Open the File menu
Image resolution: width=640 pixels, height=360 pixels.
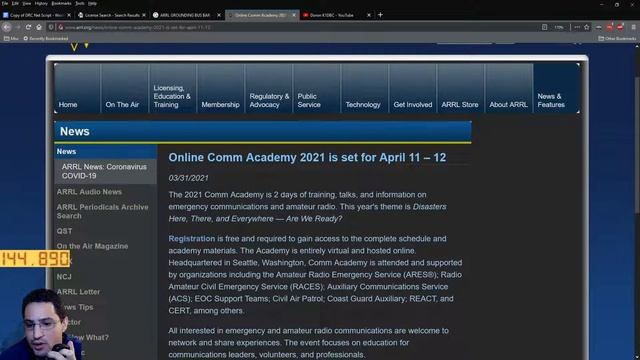tap(5, 3)
